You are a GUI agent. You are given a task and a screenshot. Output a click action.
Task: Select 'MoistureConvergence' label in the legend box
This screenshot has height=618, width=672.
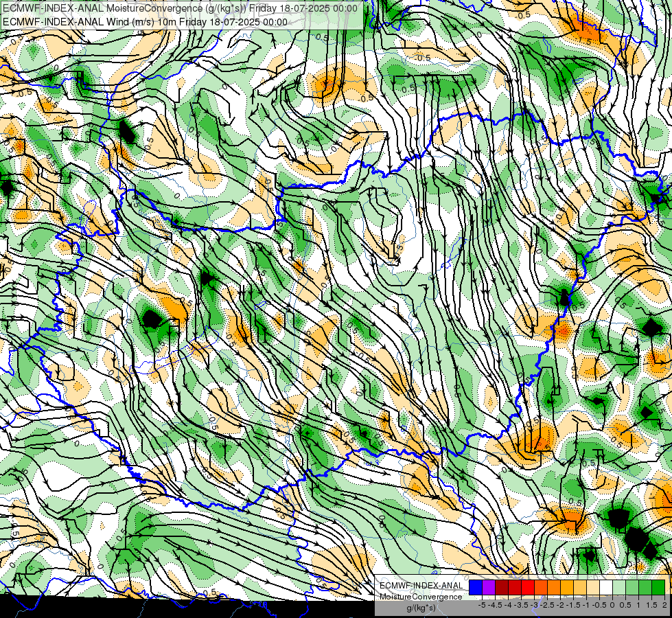click(421, 597)
